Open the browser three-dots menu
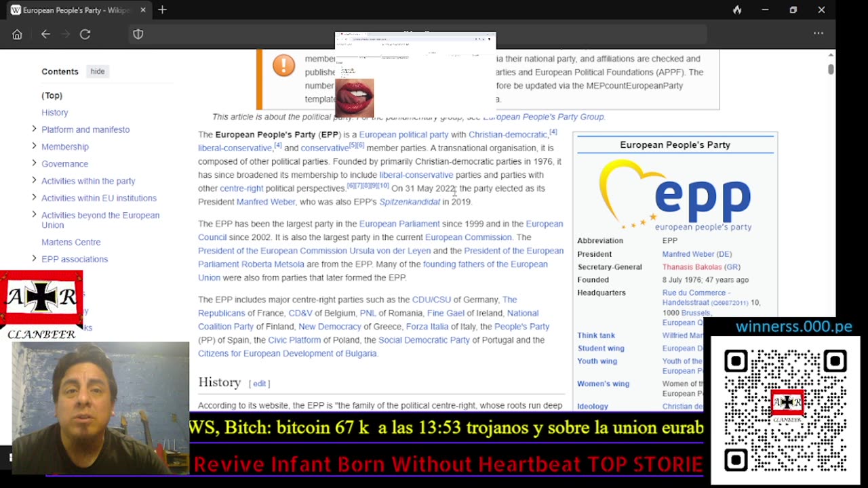 coord(818,33)
